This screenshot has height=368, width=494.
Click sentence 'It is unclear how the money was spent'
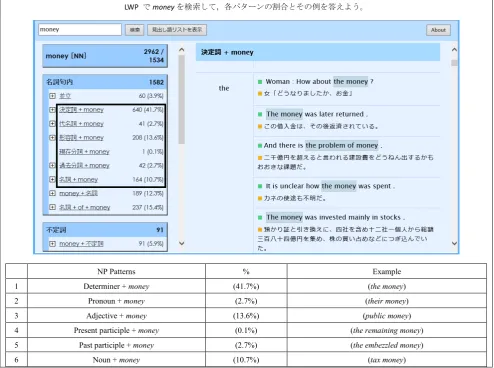pos(330,186)
